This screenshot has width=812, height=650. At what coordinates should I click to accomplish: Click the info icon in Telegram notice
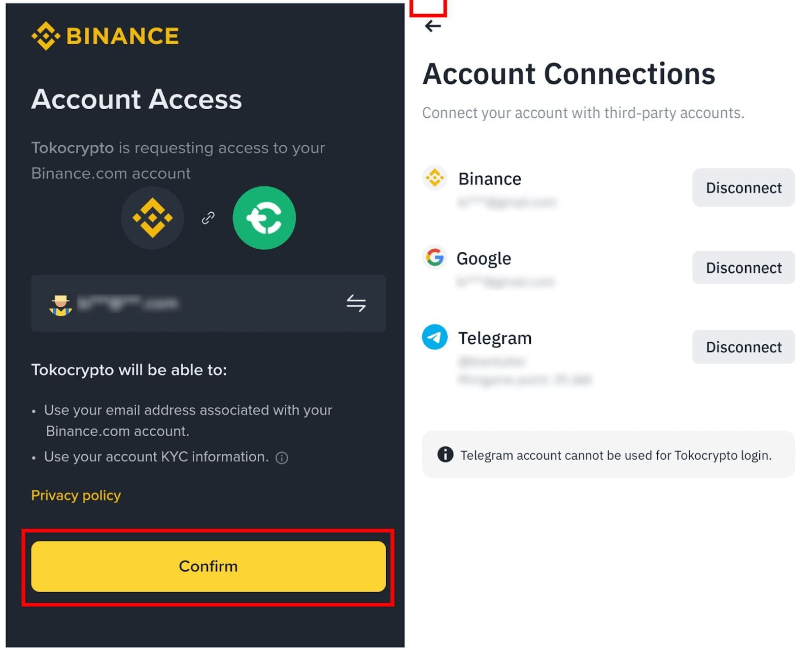(x=445, y=454)
